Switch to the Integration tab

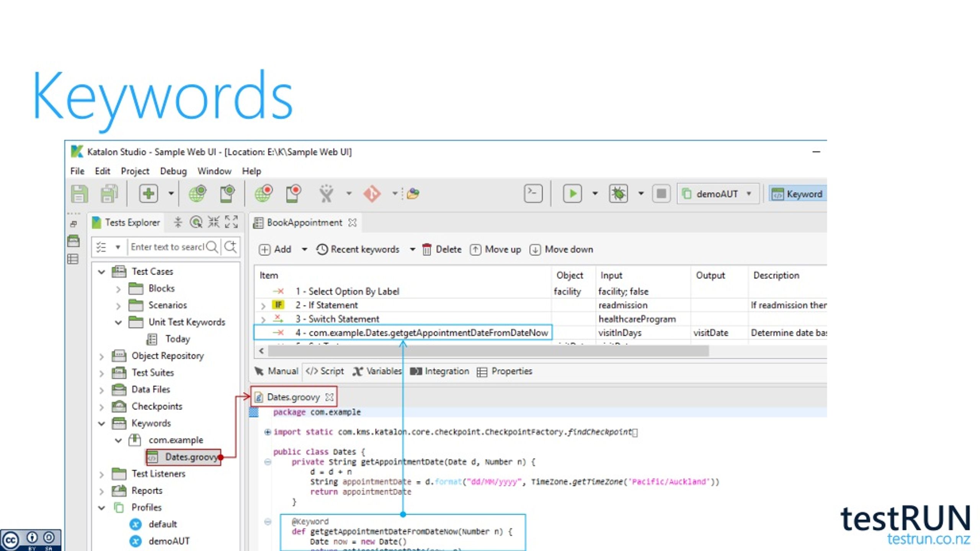(439, 371)
